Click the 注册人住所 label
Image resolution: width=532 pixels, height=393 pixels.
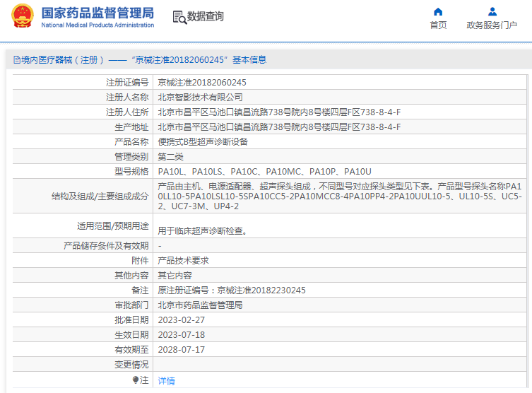click(127, 112)
